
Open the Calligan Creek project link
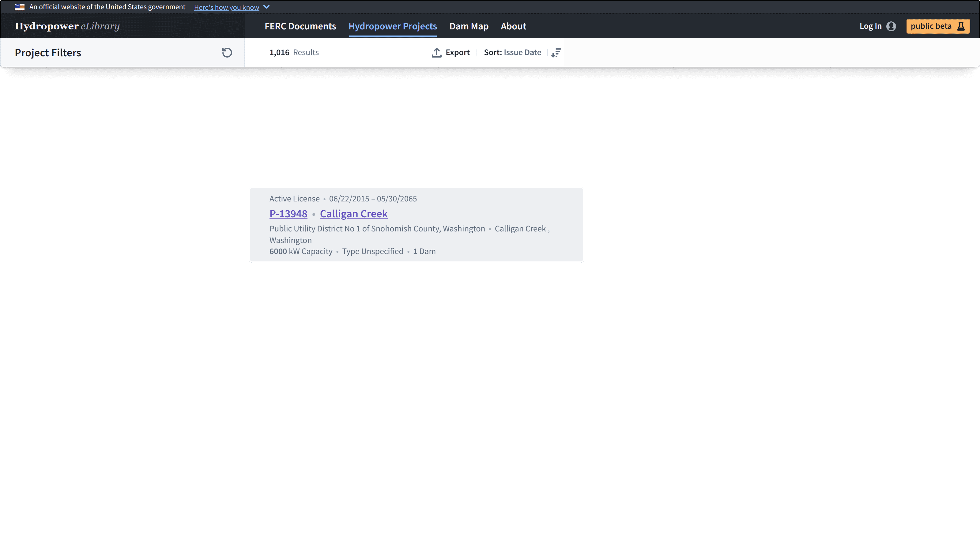(x=353, y=214)
